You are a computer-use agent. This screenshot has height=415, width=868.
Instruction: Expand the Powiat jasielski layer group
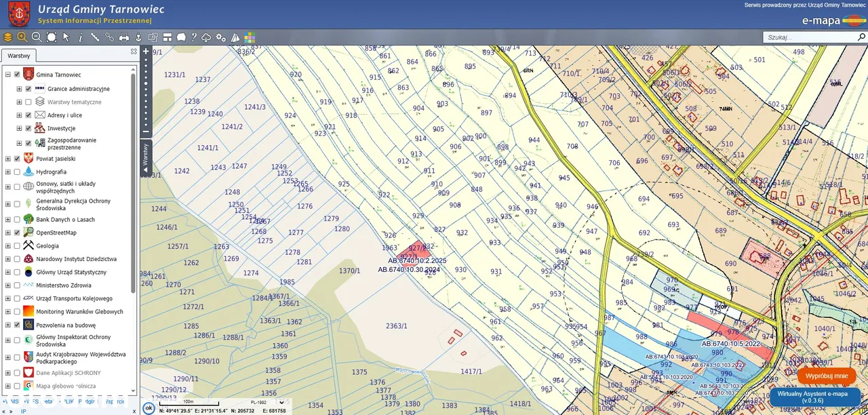(x=7, y=159)
